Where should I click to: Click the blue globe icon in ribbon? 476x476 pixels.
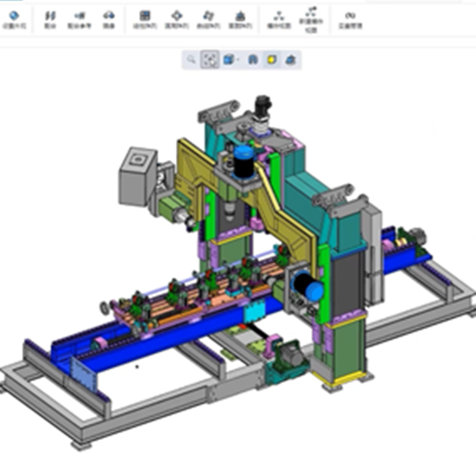[14, 15]
